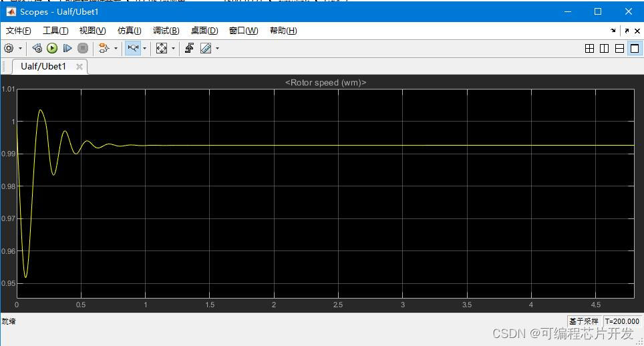Open the 调试(B) menu
Viewport: 644px width, 346px height.
pos(166,31)
